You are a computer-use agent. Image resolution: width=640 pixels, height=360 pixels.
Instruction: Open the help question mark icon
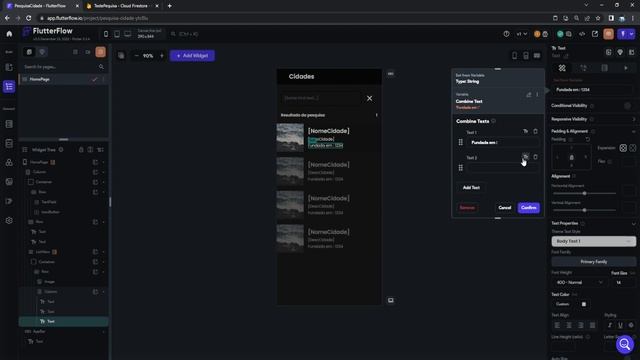tap(506, 34)
